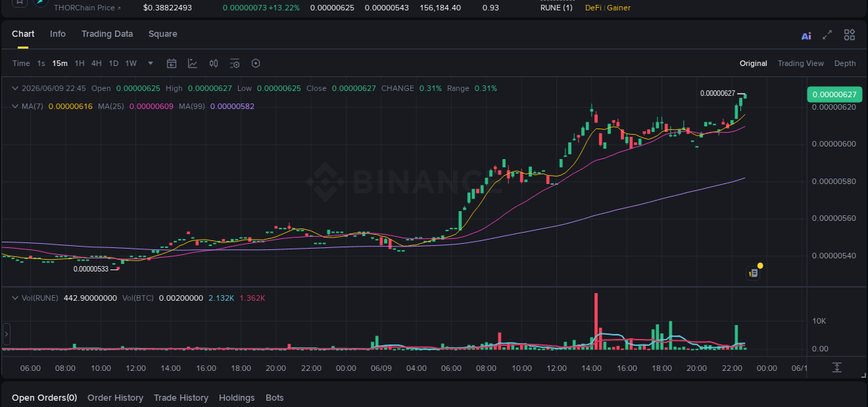This screenshot has width=868, height=407.
Task: Click the $0.38822493 price text
Action: point(167,8)
